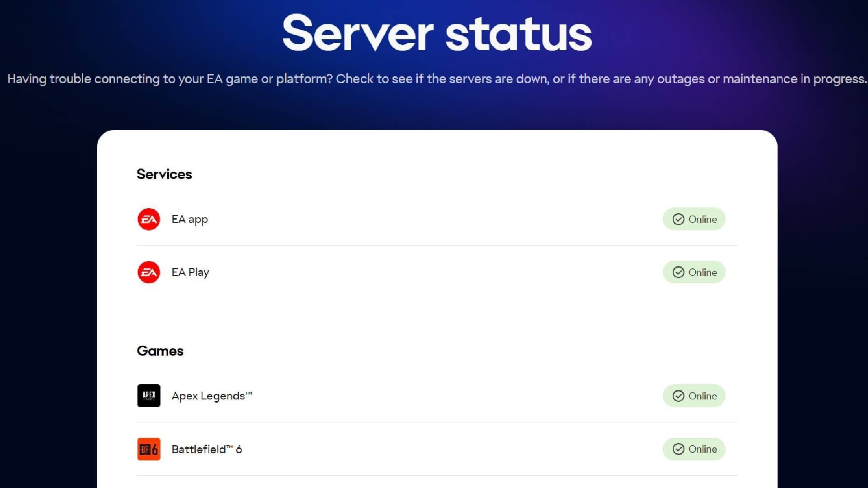The width and height of the screenshot is (868, 488).
Task: Click the check icon in Battlefield 6 status
Action: pyautogui.click(x=678, y=449)
